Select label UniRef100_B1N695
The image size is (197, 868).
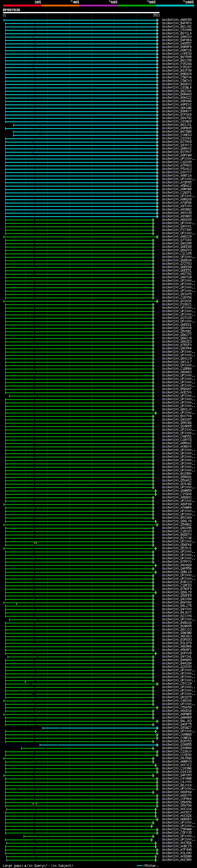177,626
